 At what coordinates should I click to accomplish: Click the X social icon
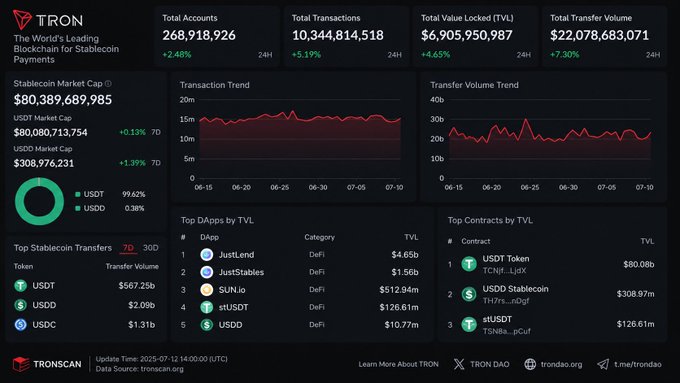(x=459, y=364)
